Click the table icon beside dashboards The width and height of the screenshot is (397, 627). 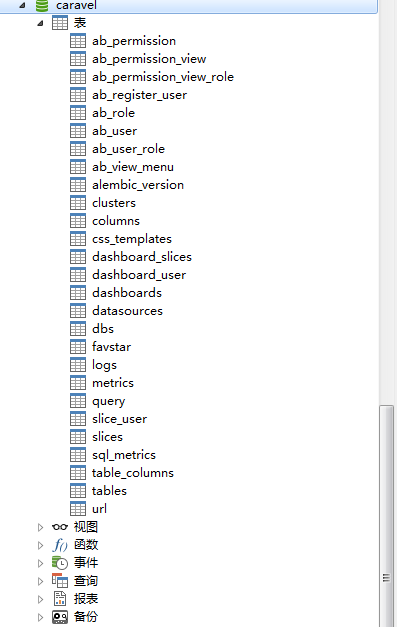click(x=78, y=293)
